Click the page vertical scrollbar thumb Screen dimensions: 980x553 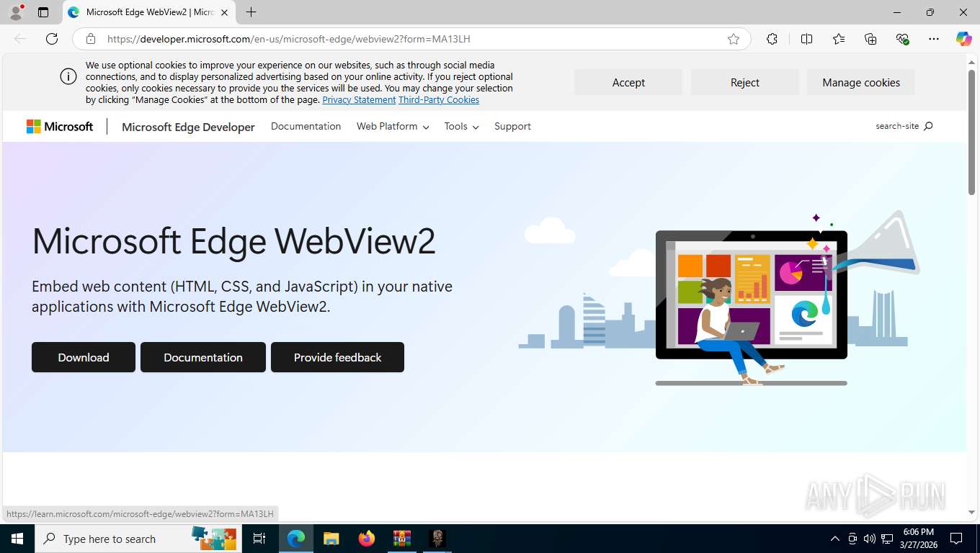click(x=971, y=132)
